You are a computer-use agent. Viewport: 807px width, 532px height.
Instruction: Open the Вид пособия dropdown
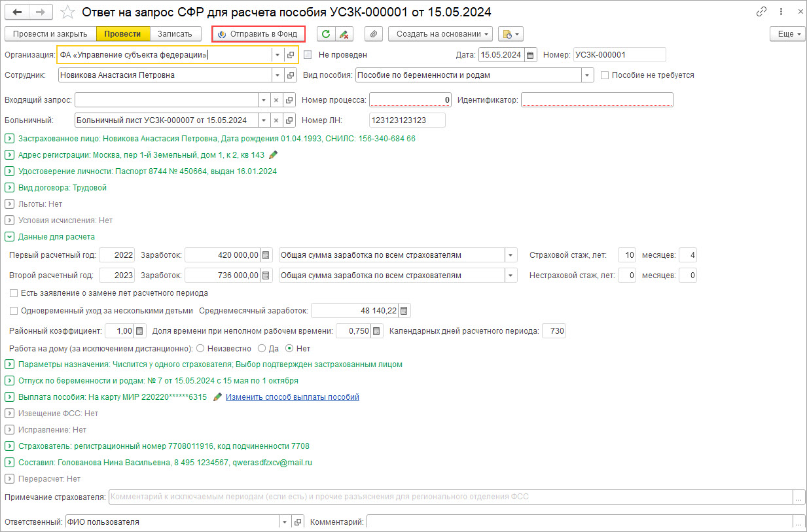click(x=588, y=75)
